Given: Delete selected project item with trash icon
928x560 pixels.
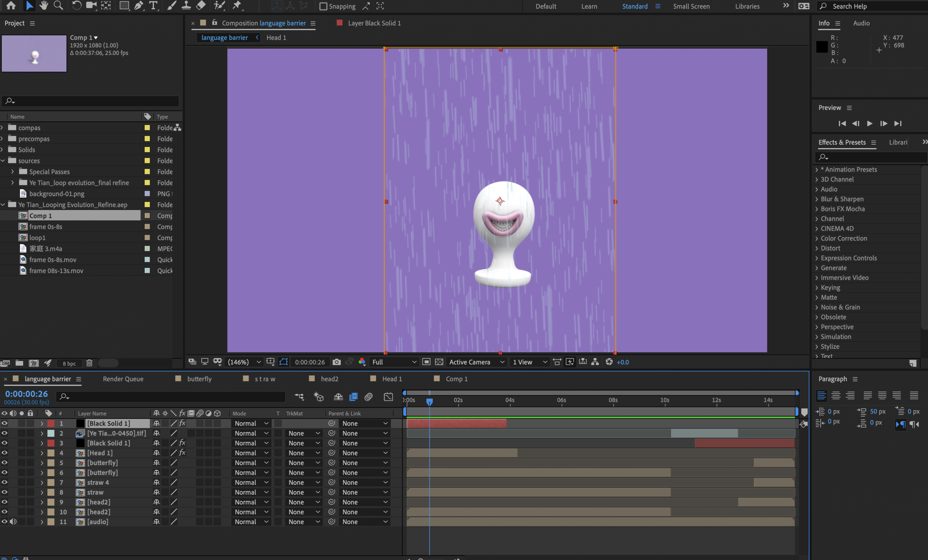Looking at the screenshot, I should (89, 363).
